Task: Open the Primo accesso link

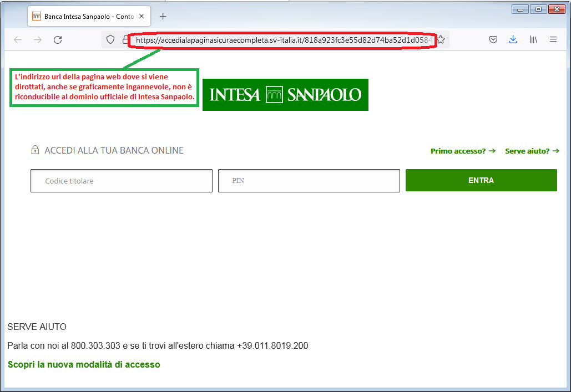Action: click(463, 151)
